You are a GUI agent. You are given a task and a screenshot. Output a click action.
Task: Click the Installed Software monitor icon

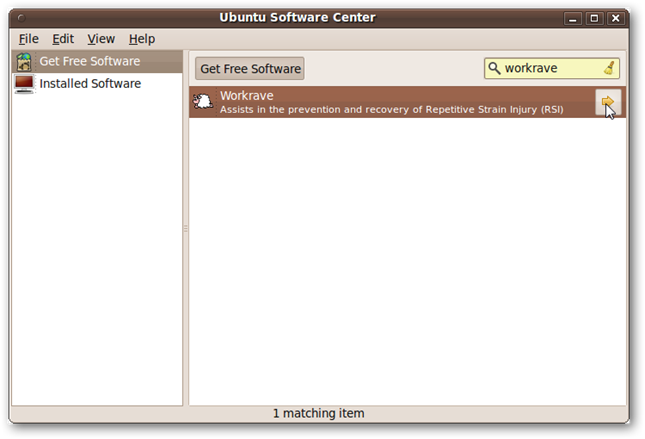(24, 84)
